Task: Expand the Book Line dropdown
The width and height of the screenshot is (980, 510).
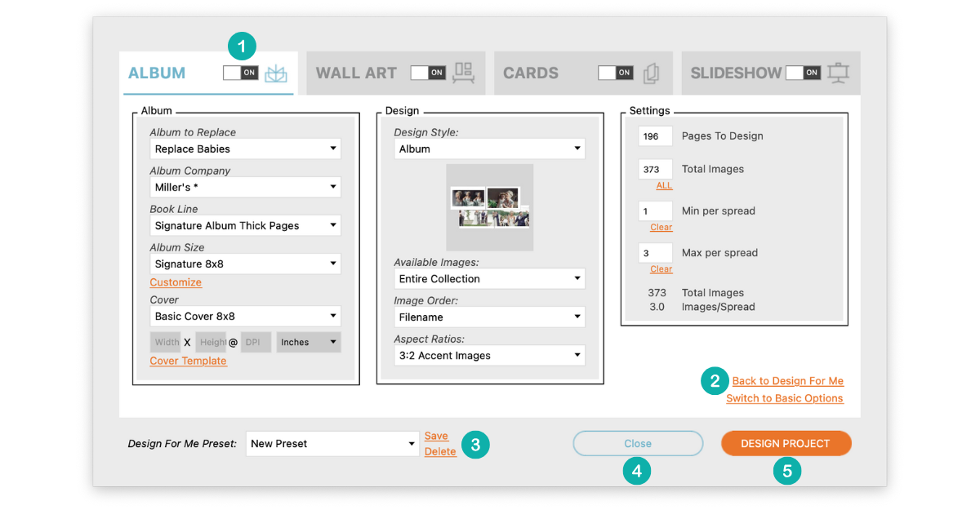Action: [x=246, y=225]
